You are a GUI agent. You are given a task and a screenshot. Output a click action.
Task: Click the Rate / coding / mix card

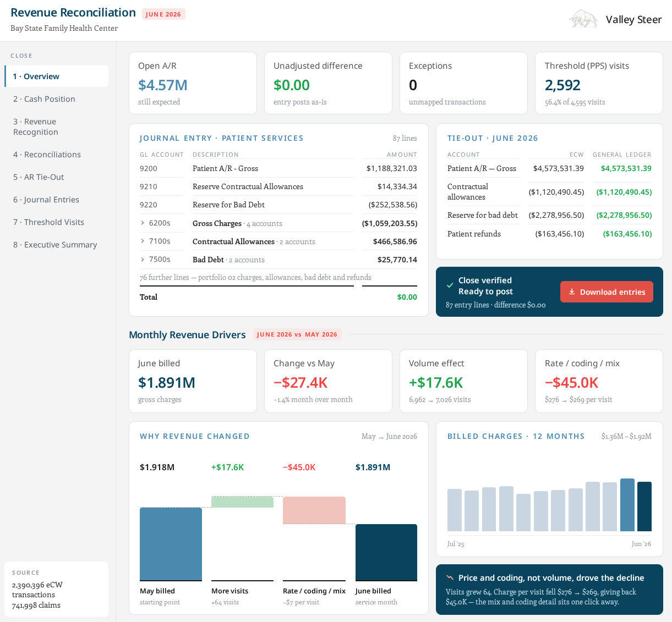tap(599, 381)
